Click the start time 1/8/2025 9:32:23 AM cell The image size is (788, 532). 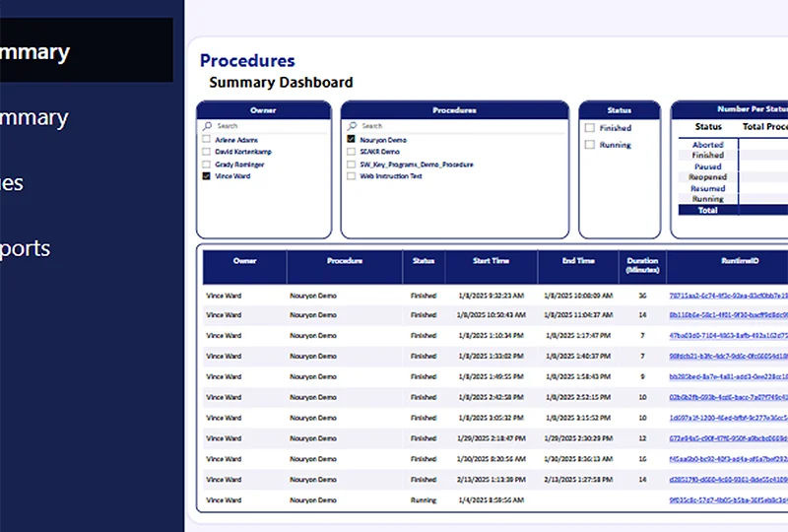[x=491, y=296]
